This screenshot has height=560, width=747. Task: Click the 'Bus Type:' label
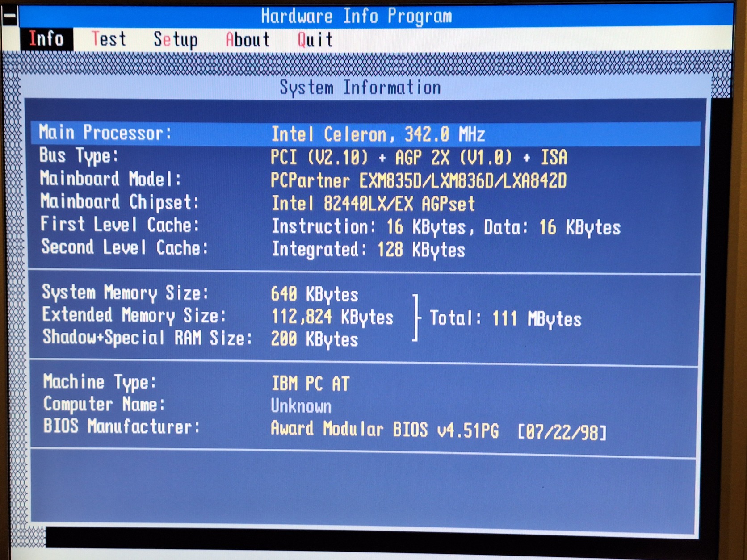79,156
